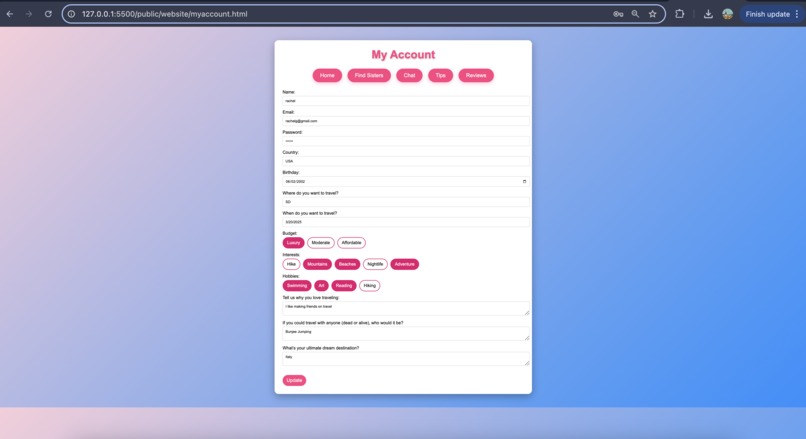806x439 pixels.
Task: Toggle the Adventure interest
Action: click(x=405, y=264)
